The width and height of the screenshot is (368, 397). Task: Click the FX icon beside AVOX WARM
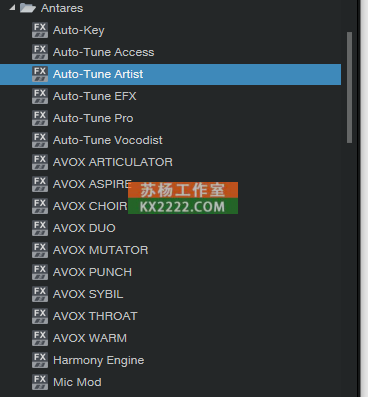click(x=40, y=338)
